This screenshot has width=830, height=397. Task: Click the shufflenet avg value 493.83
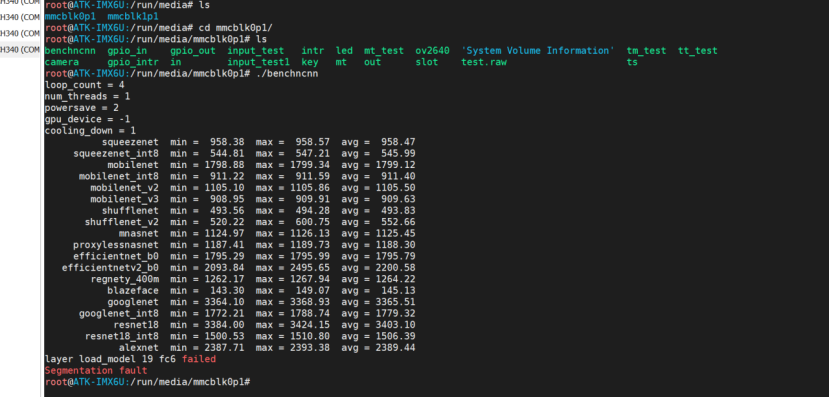(398, 211)
